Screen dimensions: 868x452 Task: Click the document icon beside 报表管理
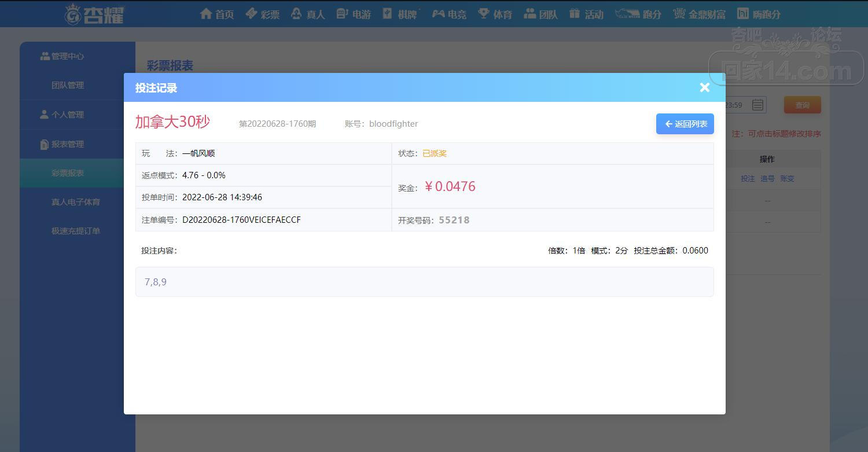[x=44, y=144]
